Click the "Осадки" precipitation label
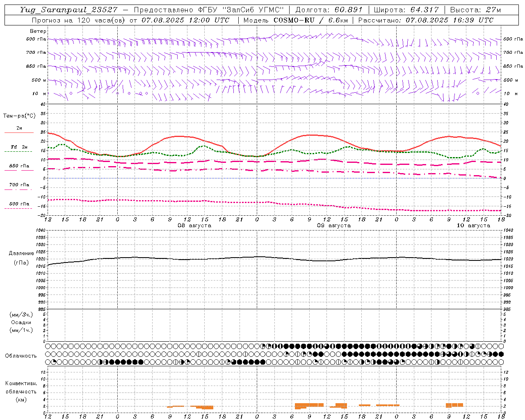This screenshot has width=525, height=420. tap(21, 322)
